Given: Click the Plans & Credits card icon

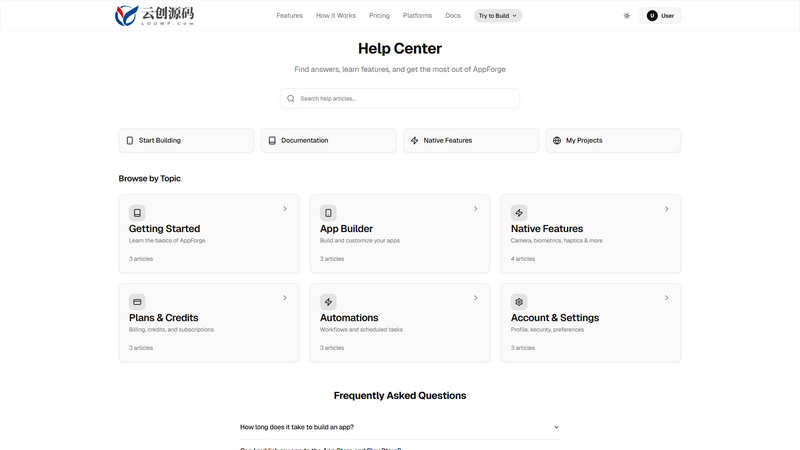Looking at the screenshot, I should point(137,302).
